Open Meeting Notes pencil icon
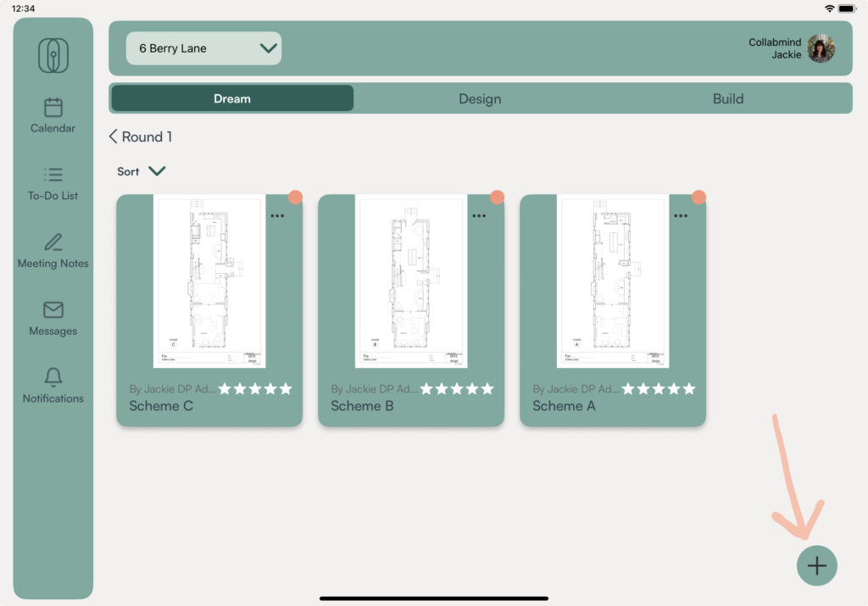Screen dimensions: 868x606 point(53,242)
